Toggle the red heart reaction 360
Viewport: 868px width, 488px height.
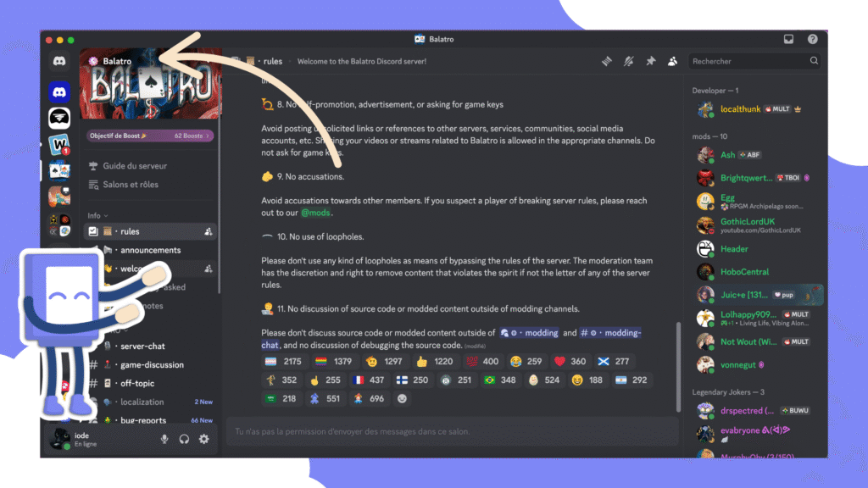point(570,361)
